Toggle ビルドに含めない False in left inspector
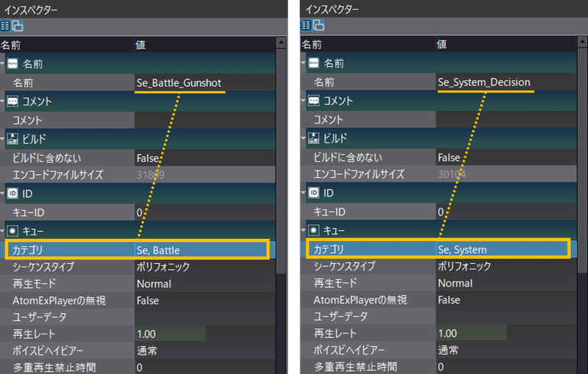 pos(205,158)
